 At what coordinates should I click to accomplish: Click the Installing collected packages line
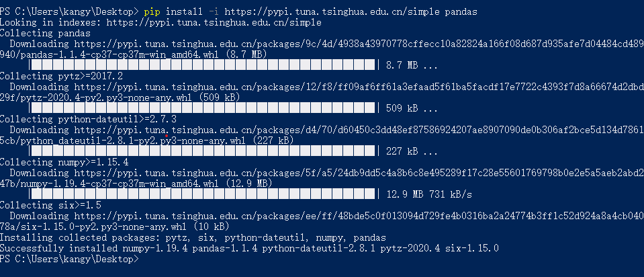point(193,237)
